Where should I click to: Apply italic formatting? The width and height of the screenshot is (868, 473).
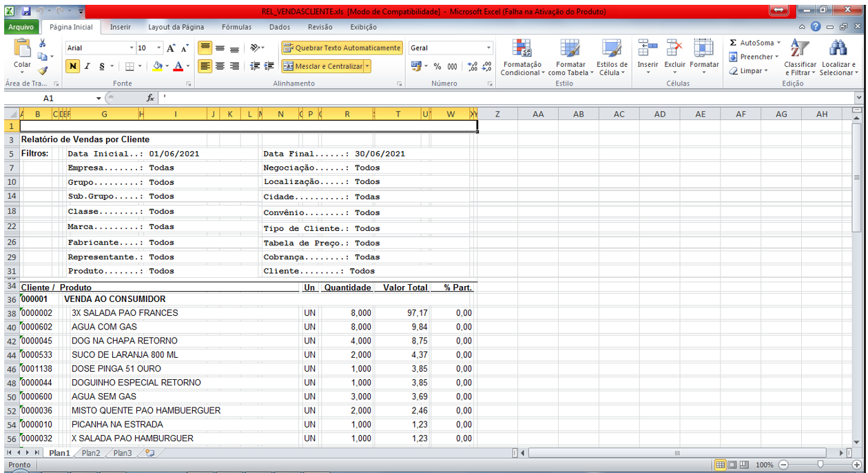87,66
